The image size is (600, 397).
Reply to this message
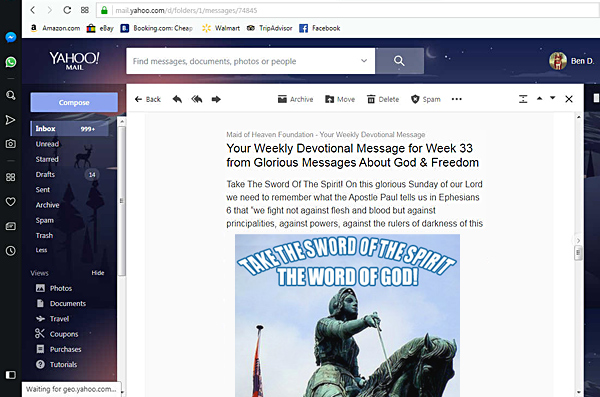click(x=177, y=99)
